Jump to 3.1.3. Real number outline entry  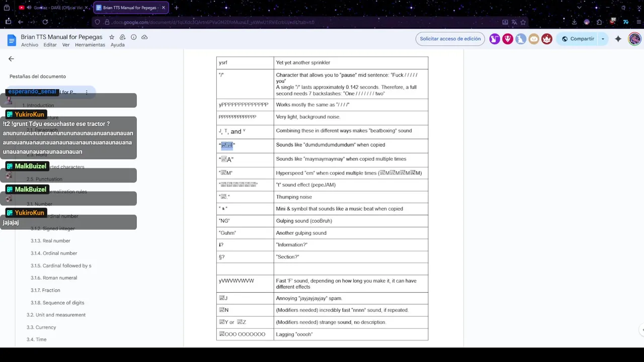[50, 241]
